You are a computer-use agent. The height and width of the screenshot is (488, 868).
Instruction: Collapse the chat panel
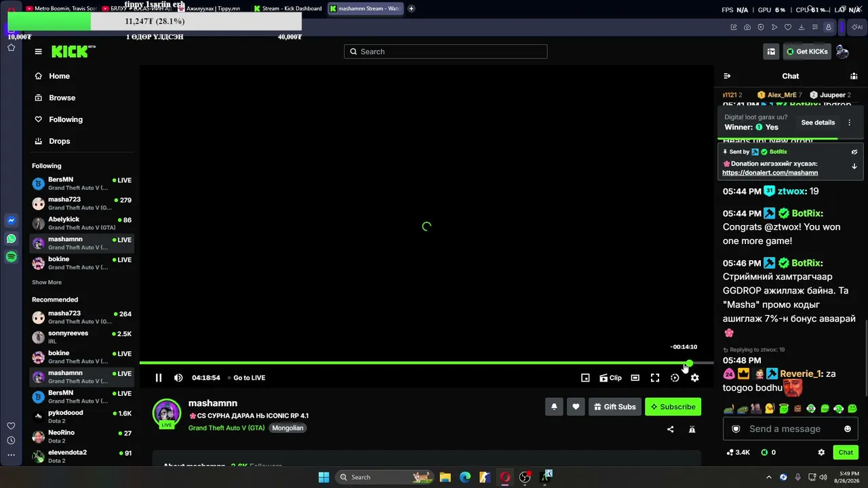click(727, 76)
